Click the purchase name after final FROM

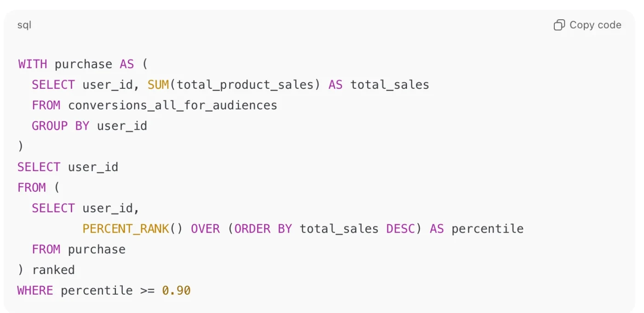97,249
